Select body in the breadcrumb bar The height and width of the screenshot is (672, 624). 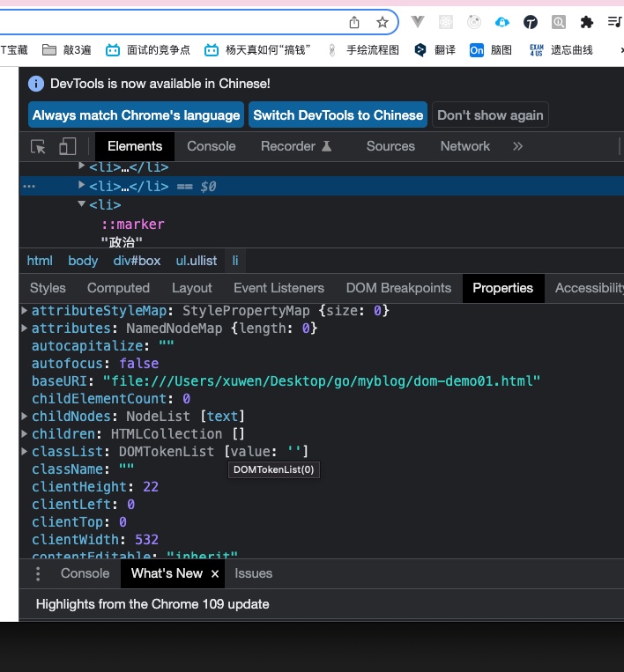[83, 261]
